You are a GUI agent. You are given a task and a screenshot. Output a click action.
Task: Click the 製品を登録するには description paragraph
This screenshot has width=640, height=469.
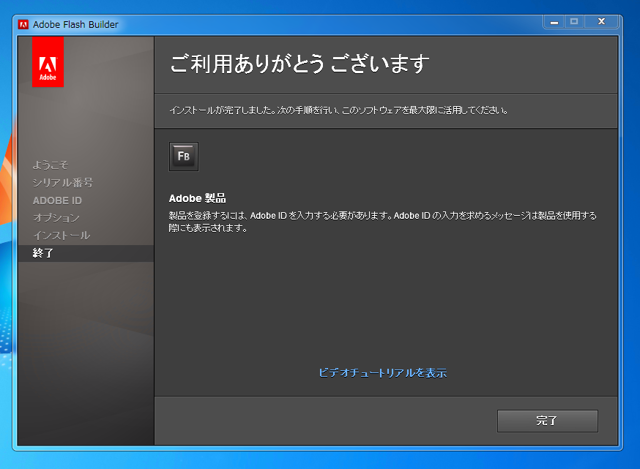(382, 222)
